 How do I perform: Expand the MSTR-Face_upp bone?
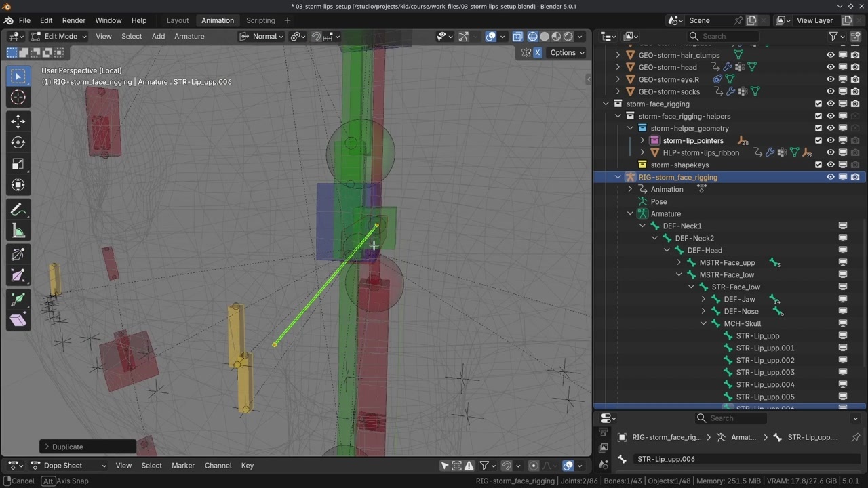679,262
